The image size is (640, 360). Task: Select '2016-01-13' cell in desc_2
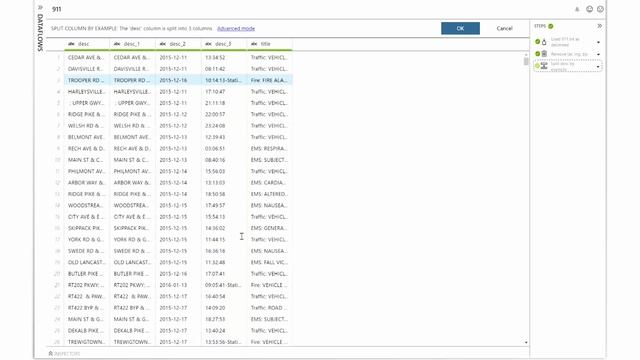pyautogui.click(x=178, y=285)
